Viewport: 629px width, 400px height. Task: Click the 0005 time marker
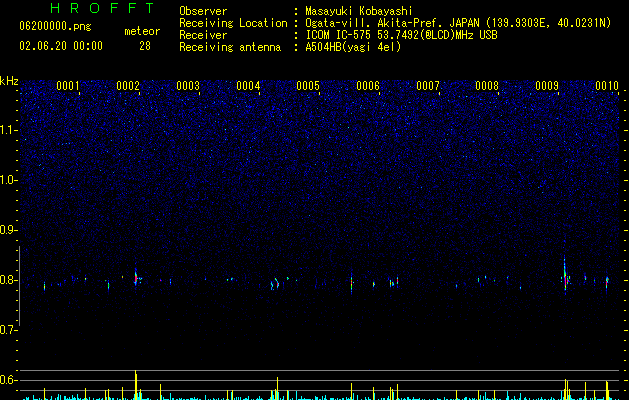click(x=308, y=86)
